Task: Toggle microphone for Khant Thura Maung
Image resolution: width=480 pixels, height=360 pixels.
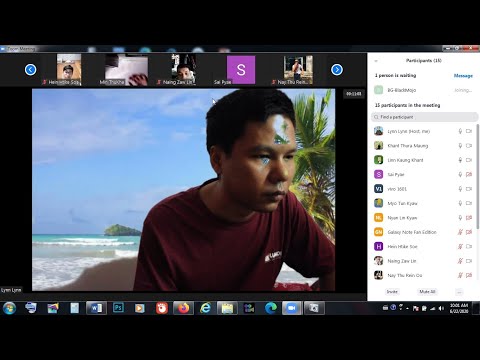Action: [x=460, y=146]
